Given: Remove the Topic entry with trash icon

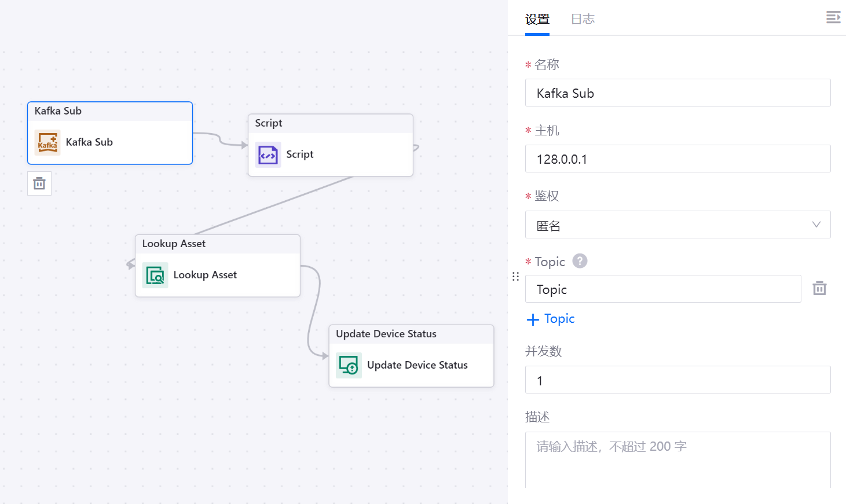Looking at the screenshot, I should [819, 288].
